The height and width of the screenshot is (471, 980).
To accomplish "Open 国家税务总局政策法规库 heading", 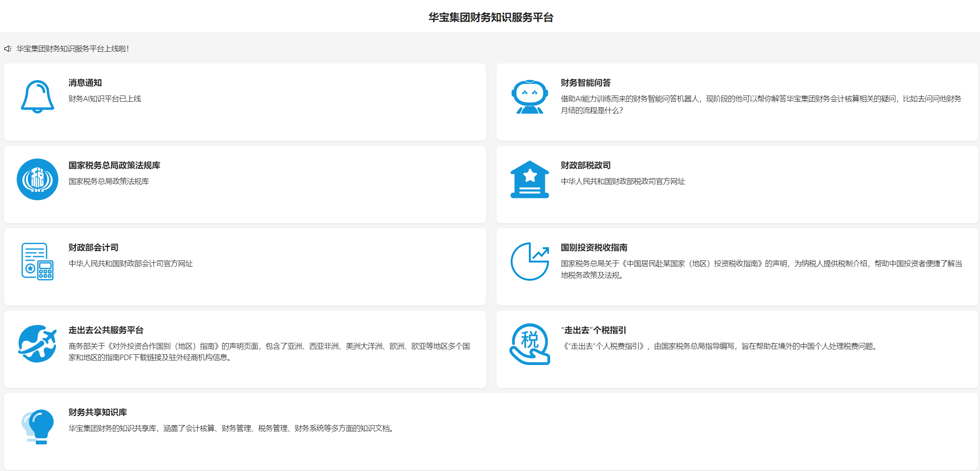I will 114,165.
